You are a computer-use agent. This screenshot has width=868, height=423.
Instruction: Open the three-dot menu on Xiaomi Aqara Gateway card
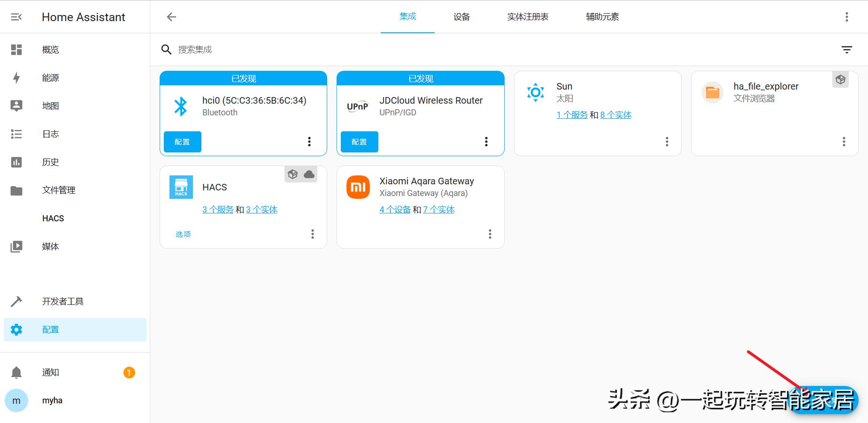click(x=490, y=234)
